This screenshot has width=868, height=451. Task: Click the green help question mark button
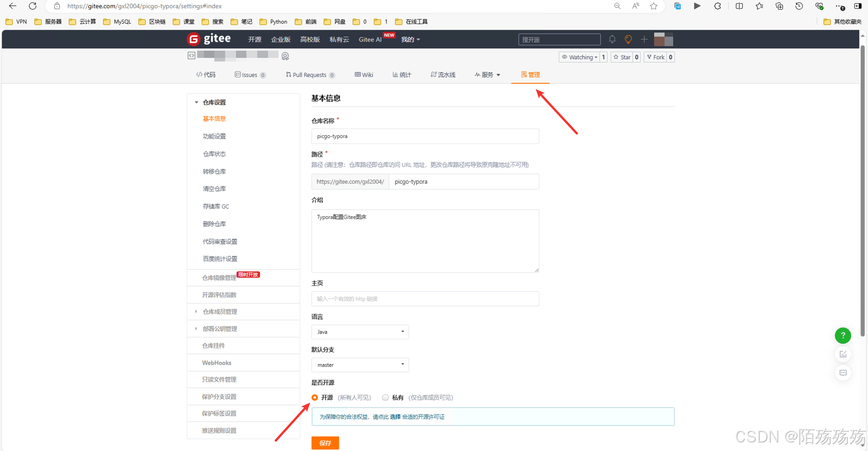tap(843, 336)
